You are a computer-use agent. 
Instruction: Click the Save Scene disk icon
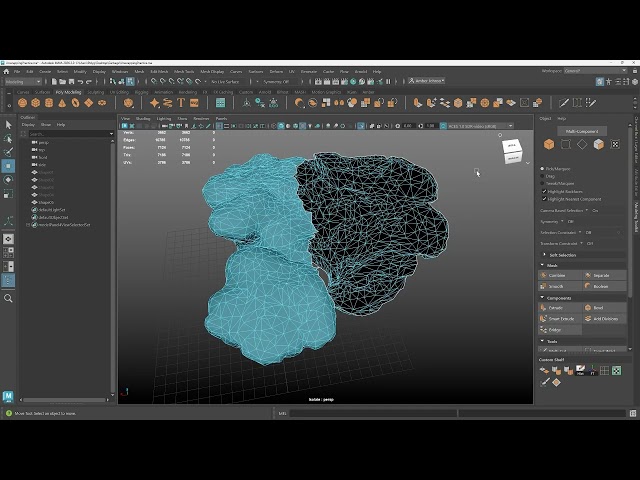[x=71, y=82]
